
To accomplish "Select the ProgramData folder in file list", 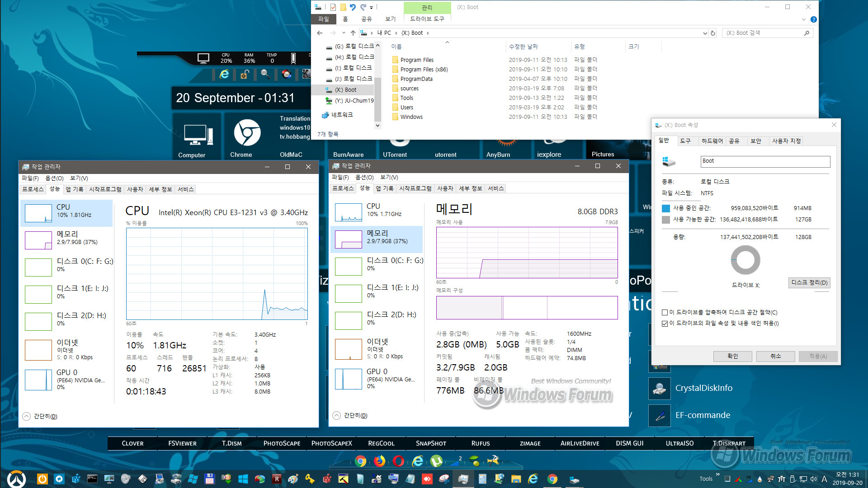I will pos(416,79).
